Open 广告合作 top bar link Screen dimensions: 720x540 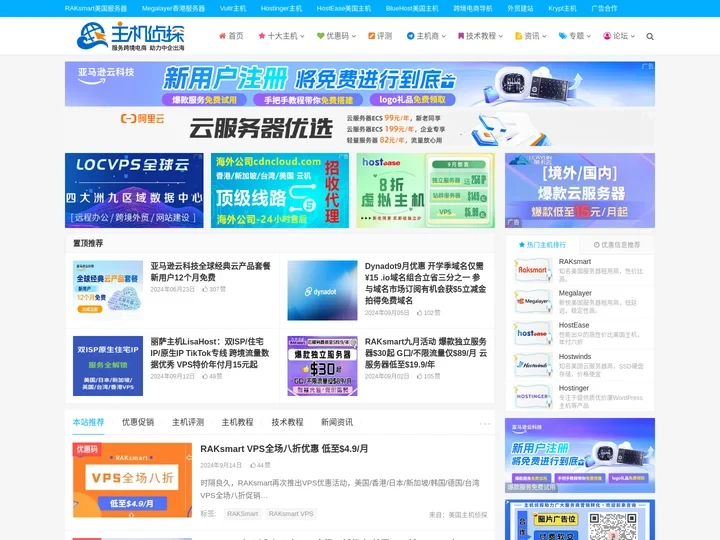click(x=604, y=8)
